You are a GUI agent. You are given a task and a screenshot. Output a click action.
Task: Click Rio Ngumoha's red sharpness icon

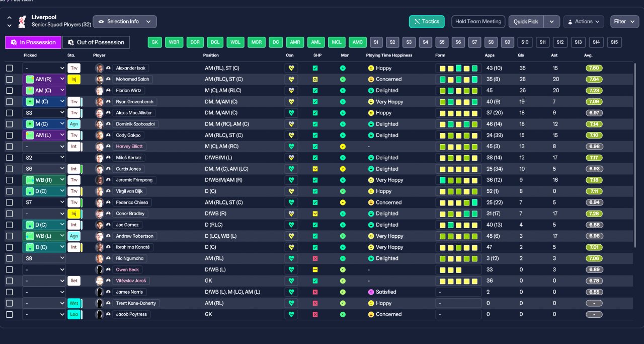coord(315,258)
